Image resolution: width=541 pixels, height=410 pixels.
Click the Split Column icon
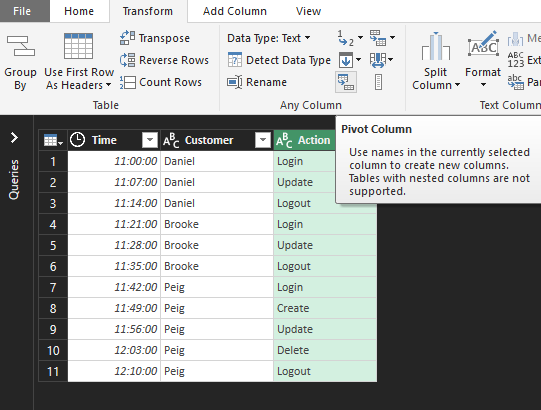[x=436, y=46]
